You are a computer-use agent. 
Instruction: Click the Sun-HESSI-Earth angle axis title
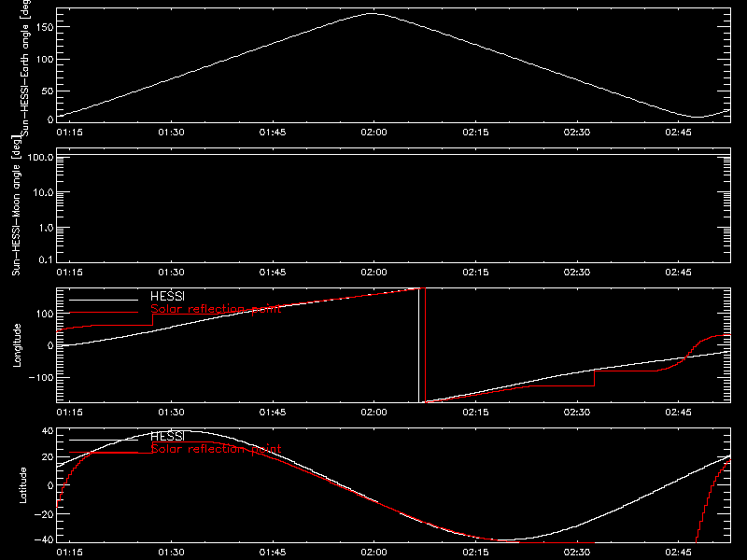(x=25, y=66)
